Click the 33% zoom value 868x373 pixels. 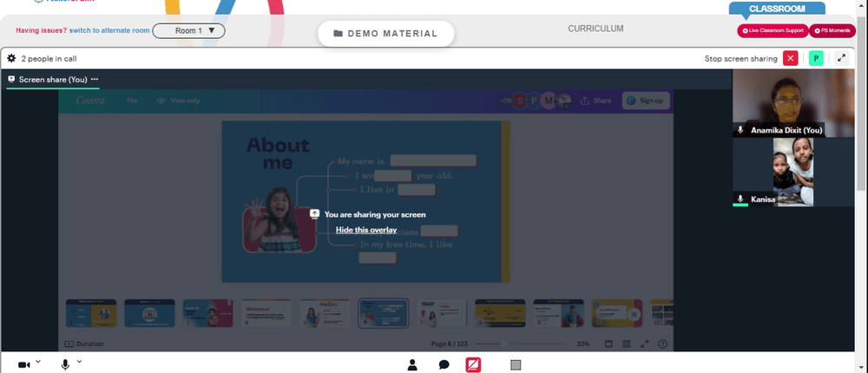tap(583, 344)
